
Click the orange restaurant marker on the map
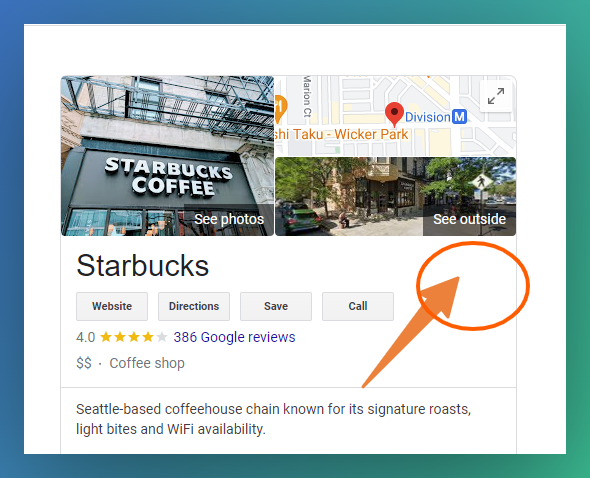280,109
